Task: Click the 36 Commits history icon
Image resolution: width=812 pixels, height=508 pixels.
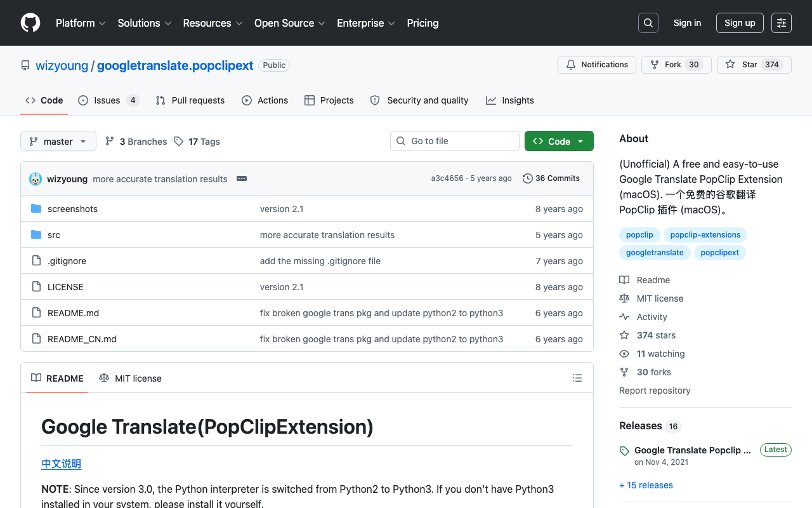Action: [x=528, y=178]
